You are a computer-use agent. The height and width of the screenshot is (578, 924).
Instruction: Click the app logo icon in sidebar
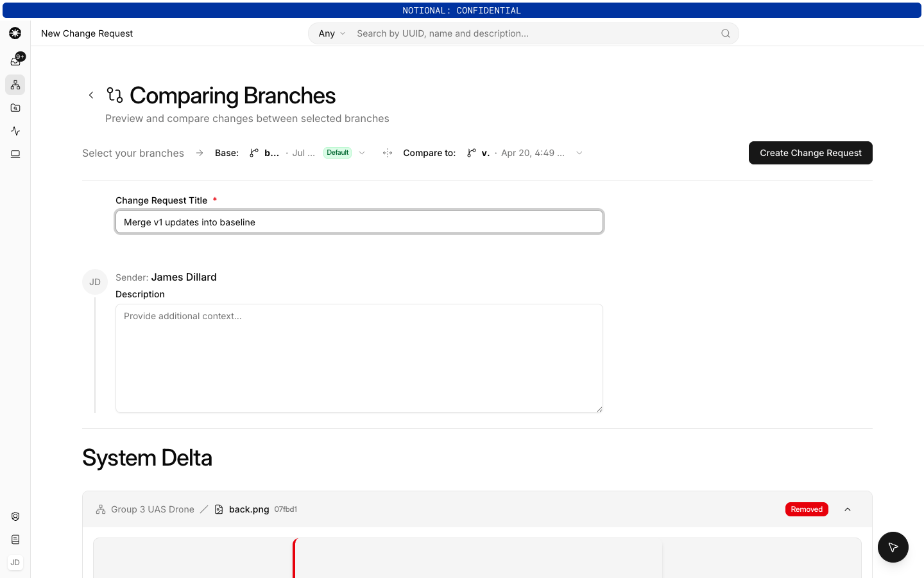coord(15,33)
